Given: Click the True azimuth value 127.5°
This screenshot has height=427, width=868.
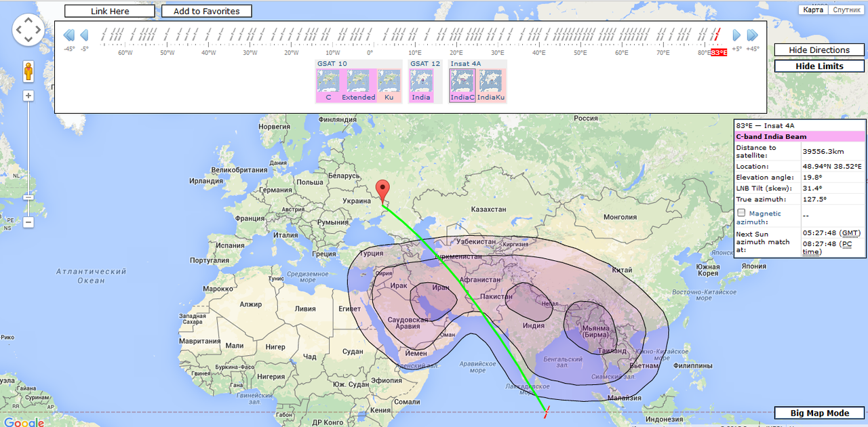Looking at the screenshot, I should coord(814,199).
